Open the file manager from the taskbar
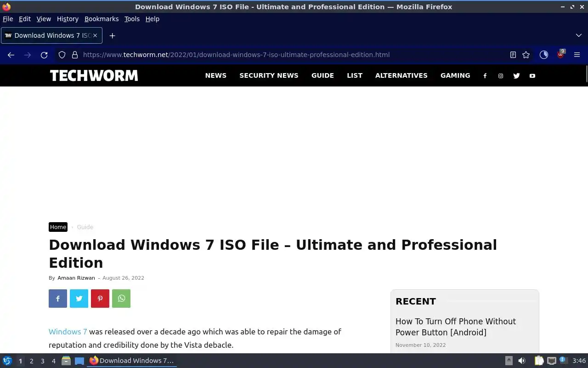 click(66, 361)
